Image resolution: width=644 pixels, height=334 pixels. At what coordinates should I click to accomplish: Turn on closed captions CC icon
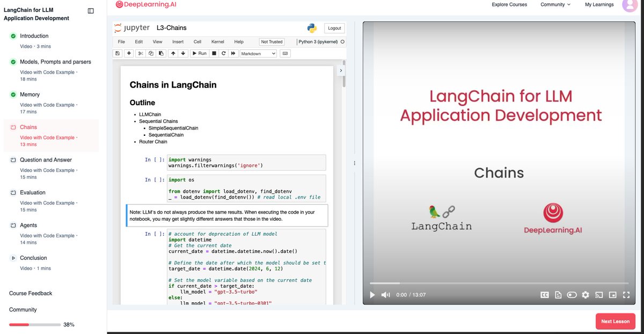pos(544,295)
